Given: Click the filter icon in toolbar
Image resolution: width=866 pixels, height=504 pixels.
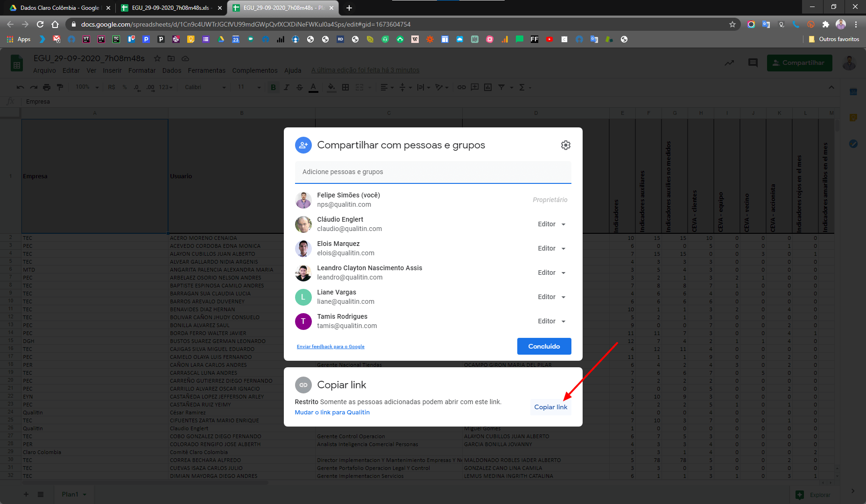Looking at the screenshot, I should point(501,87).
